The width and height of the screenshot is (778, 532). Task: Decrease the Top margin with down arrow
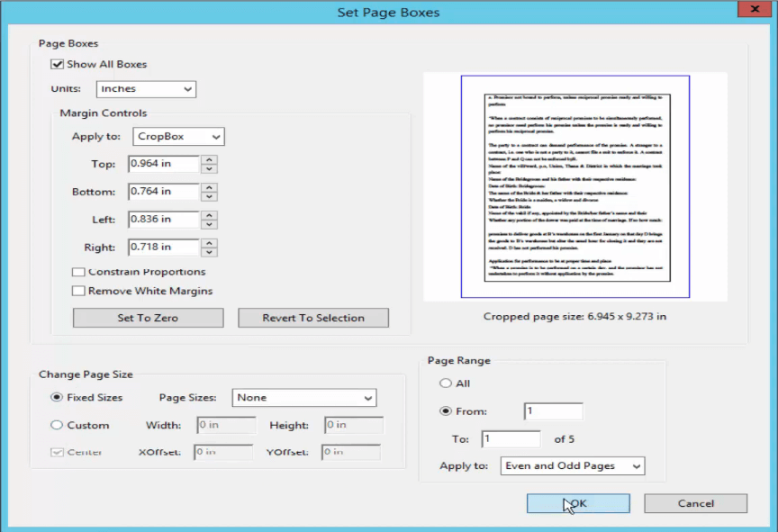[209, 168]
